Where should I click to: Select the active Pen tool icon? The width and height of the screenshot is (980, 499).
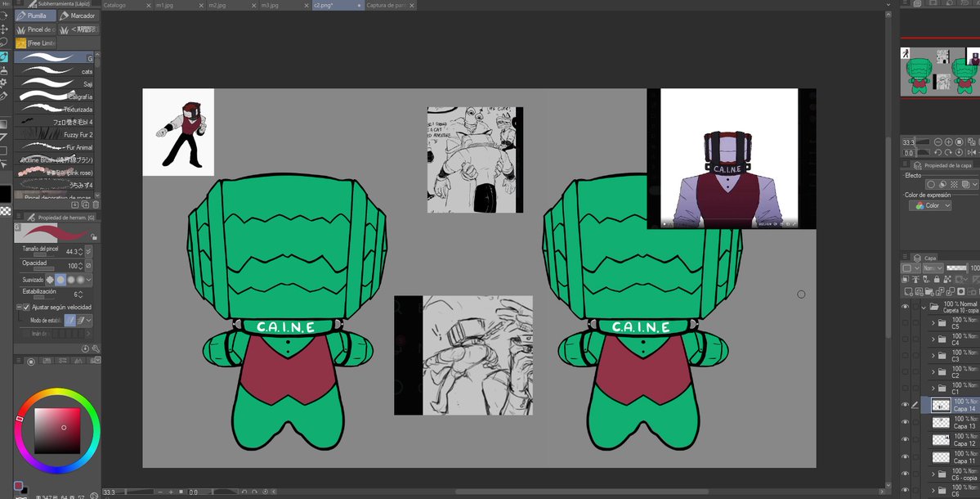(4, 57)
